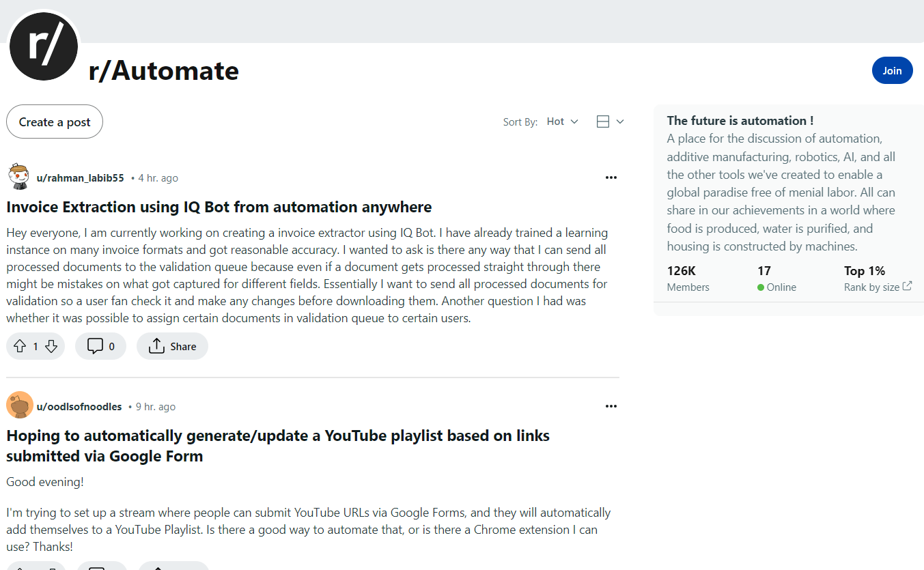
Task: Click the Rank by size external link
Action: click(878, 287)
